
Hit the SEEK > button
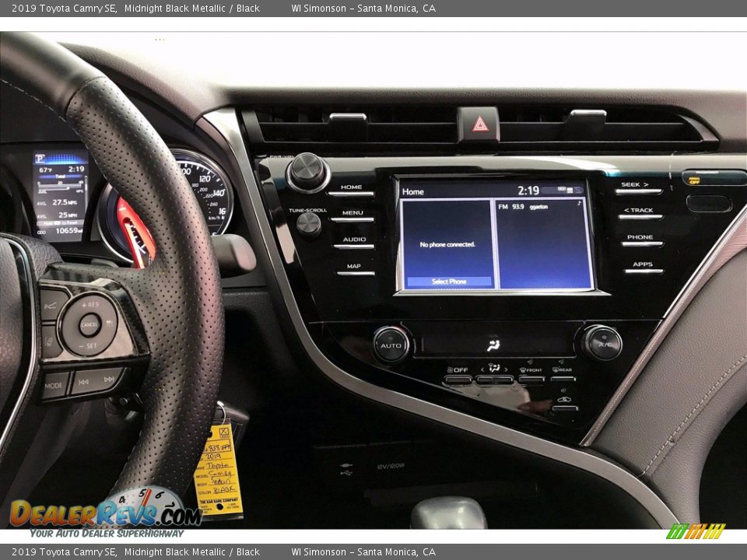638,187
